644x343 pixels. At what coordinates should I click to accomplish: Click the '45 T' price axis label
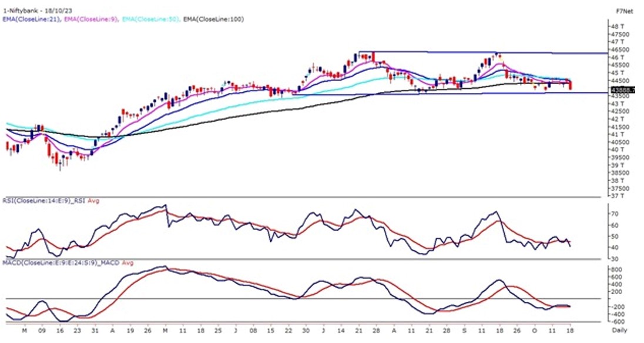(618, 72)
